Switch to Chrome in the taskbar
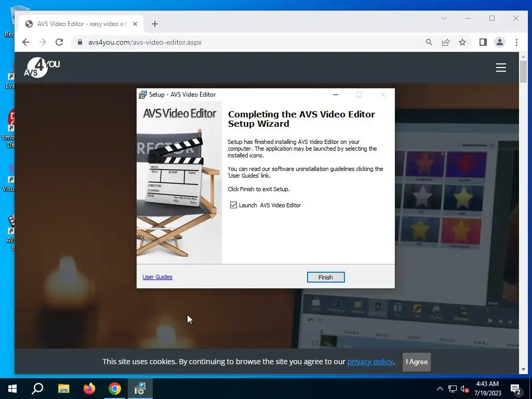Image resolution: width=532 pixels, height=399 pixels. point(115,389)
